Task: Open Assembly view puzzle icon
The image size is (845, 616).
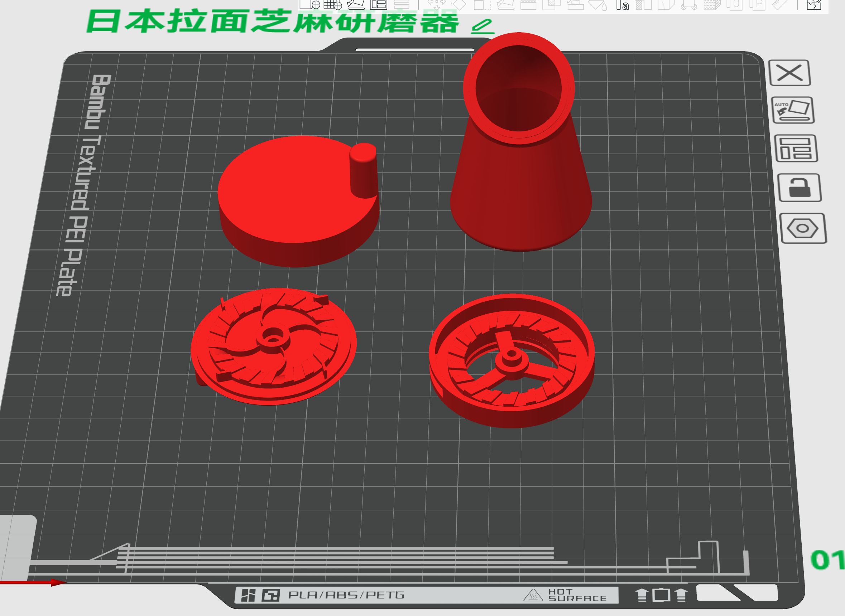Action: tap(814, 5)
